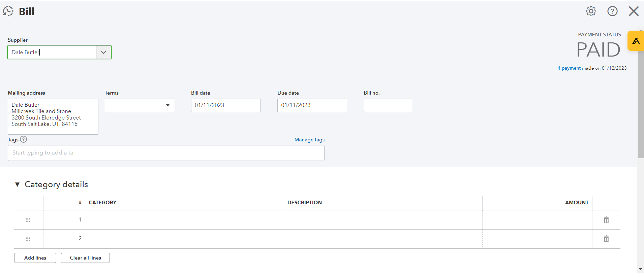644x273 pixels.
Task: Collapse the Category details section
Action: point(17,184)
